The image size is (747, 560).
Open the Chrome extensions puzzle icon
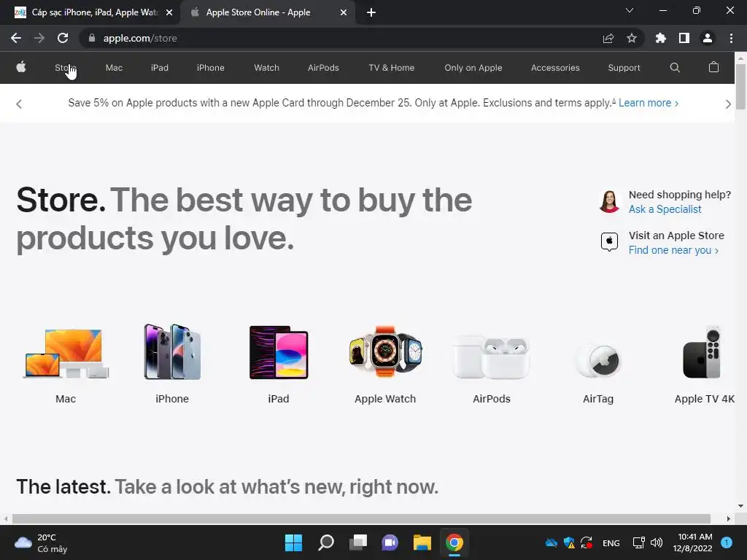660,38
